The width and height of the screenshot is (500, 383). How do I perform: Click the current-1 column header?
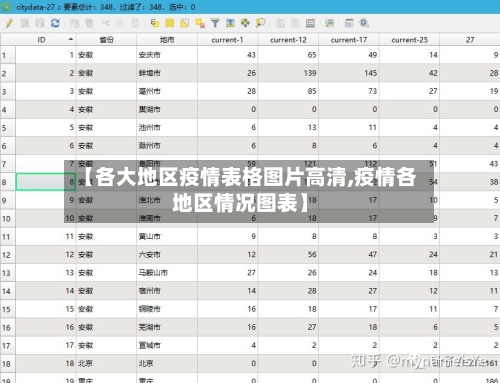point(227,40)
